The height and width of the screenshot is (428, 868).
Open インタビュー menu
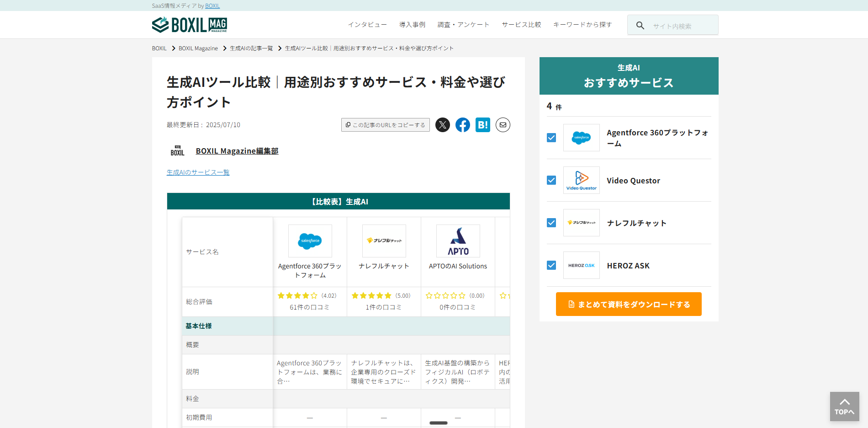(367, 25)
